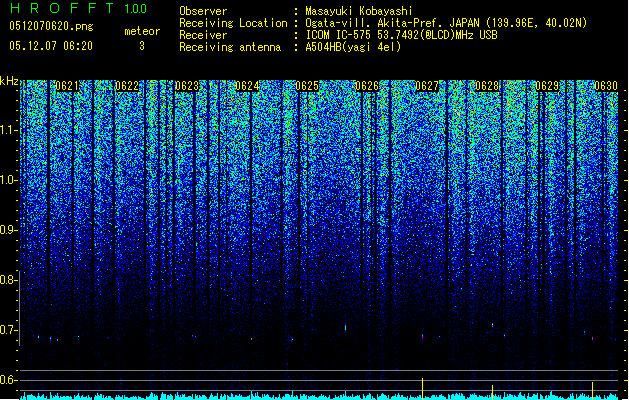
Task: Click the 0627 time marker
Action: [x=427, y=86]
